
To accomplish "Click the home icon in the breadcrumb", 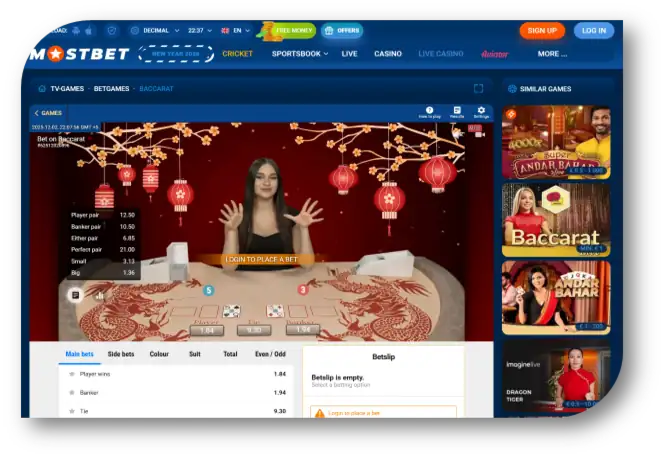I will coord(42,89).
